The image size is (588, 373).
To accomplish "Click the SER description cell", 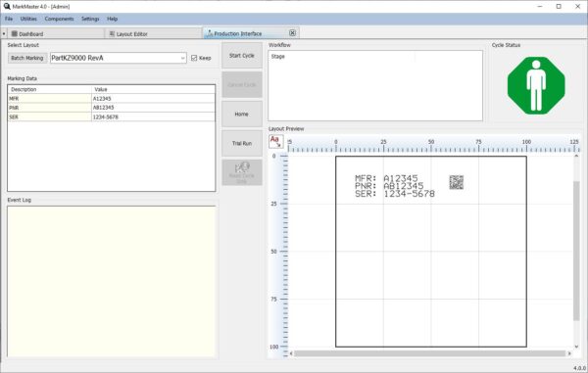I will pos(50,117).
